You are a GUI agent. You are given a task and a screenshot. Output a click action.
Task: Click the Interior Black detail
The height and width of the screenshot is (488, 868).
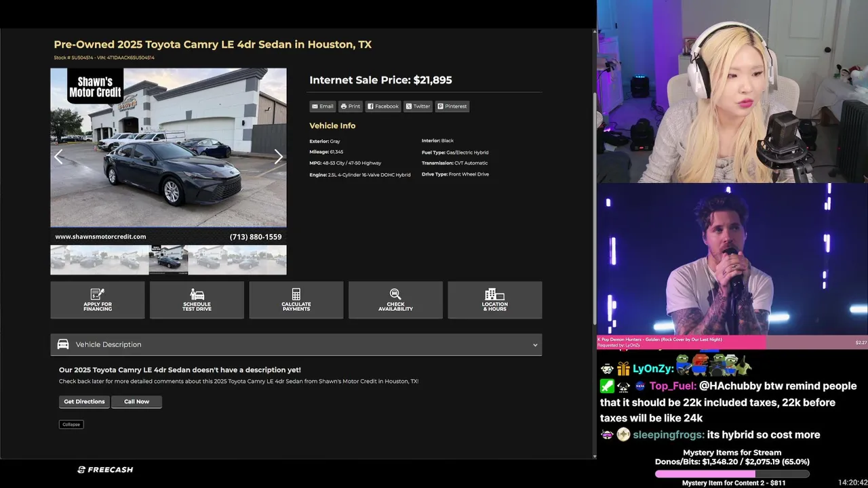(437, 141)
